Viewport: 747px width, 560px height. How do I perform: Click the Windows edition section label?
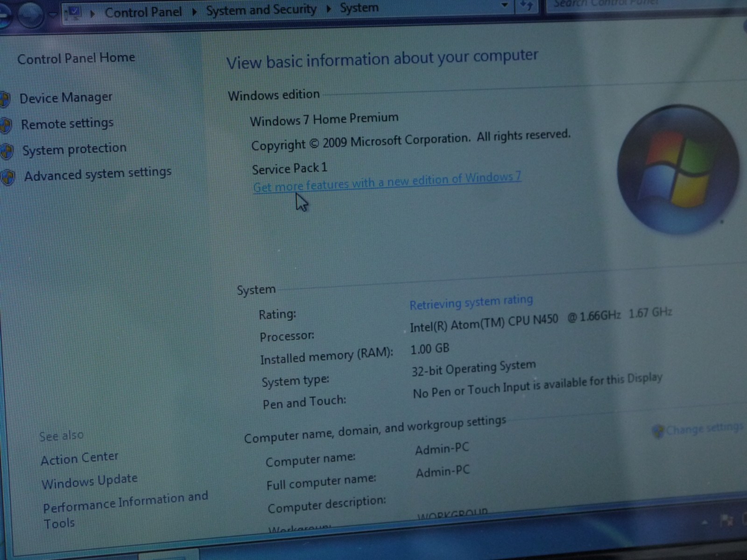coord(274,95)
